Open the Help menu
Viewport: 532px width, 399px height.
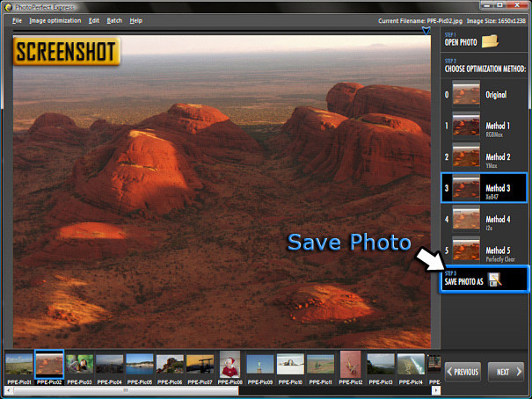pos(136,21)
